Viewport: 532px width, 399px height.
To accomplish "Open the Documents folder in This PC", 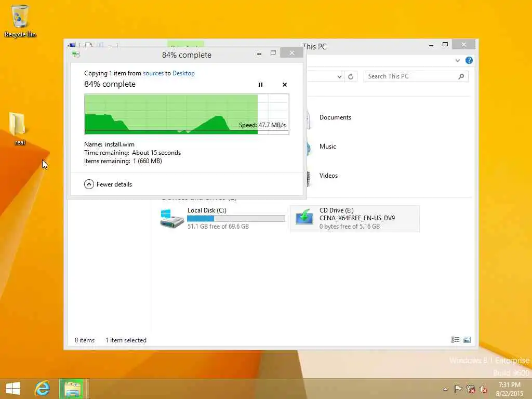I will (x=335, y=117).
